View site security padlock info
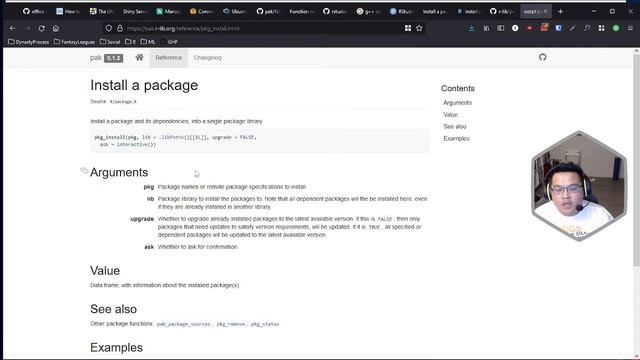 (x=120, y=28)
